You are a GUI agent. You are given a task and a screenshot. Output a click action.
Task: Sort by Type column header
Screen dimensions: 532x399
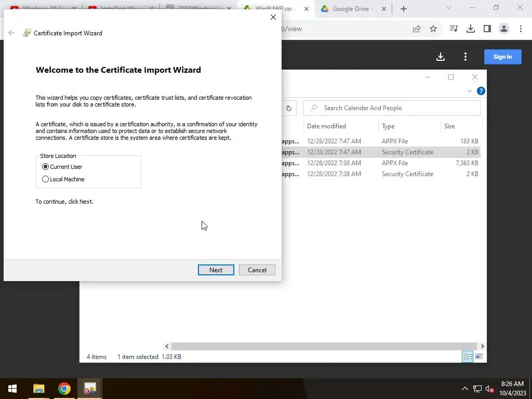409,126
